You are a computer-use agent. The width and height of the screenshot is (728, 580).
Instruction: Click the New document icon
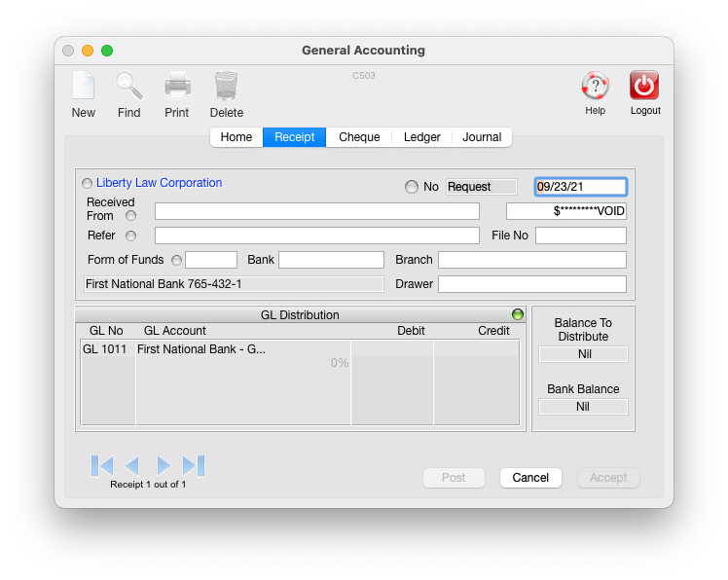click(x=84, y=86)
